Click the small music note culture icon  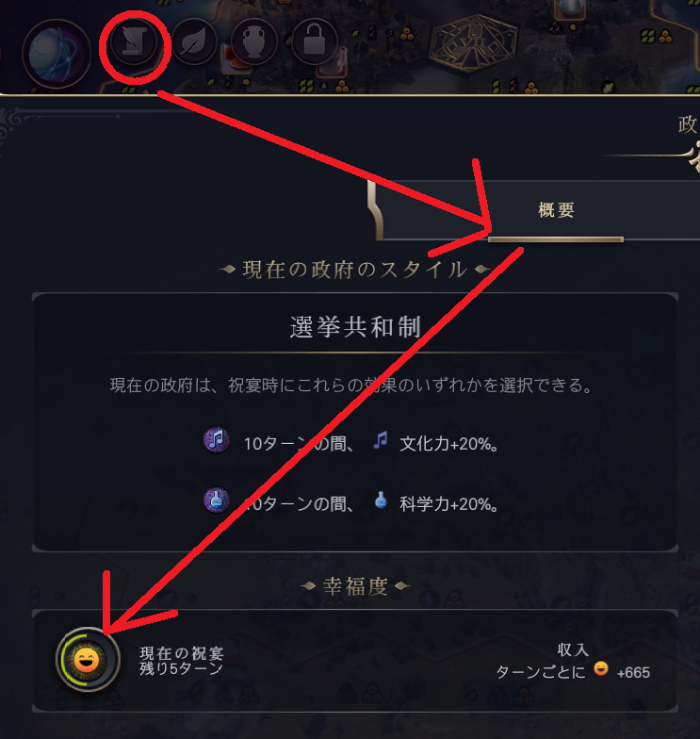coord(381,440)
